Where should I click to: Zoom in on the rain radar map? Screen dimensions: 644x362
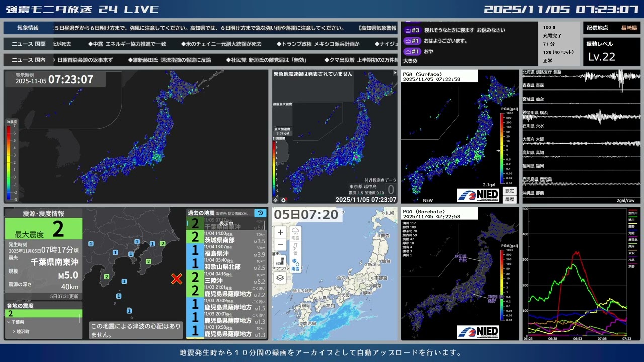280,232
